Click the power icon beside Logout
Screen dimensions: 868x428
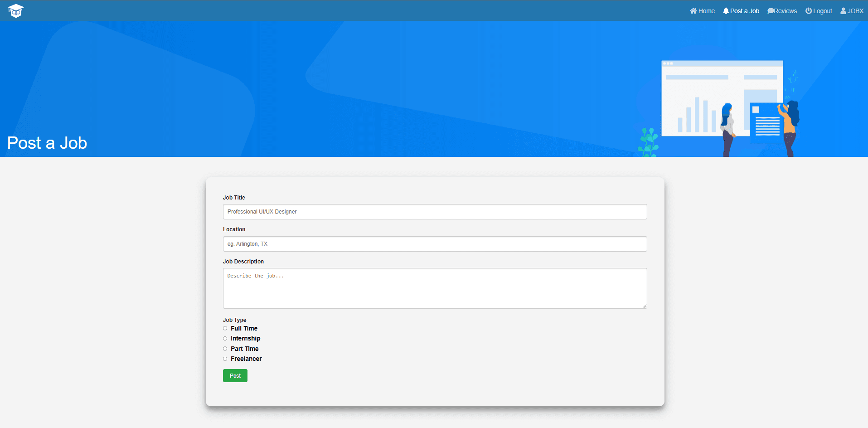[808, 10]
